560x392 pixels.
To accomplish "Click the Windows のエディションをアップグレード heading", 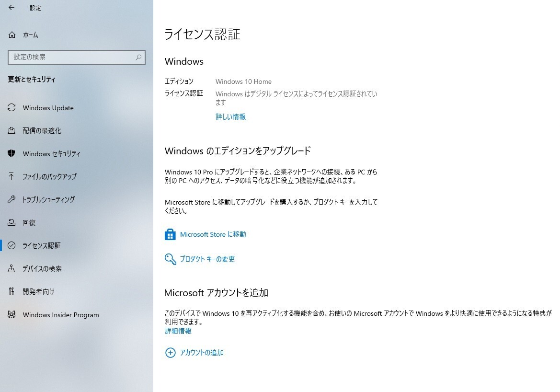I will (238, 151).
